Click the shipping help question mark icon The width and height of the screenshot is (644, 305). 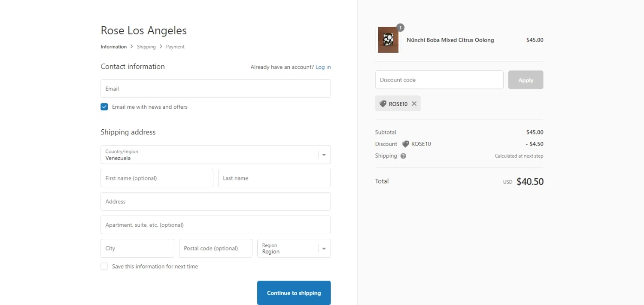[403, 156]
